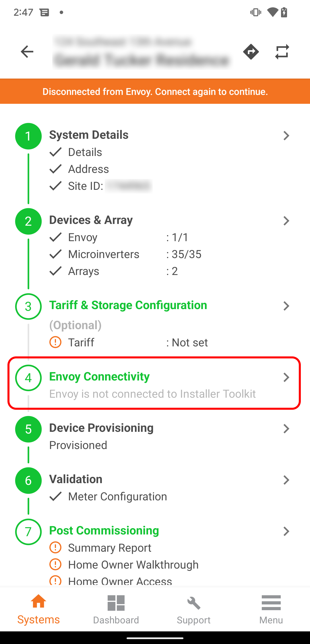
Task: Tap the back arrow icon
Action: point(27,52)
